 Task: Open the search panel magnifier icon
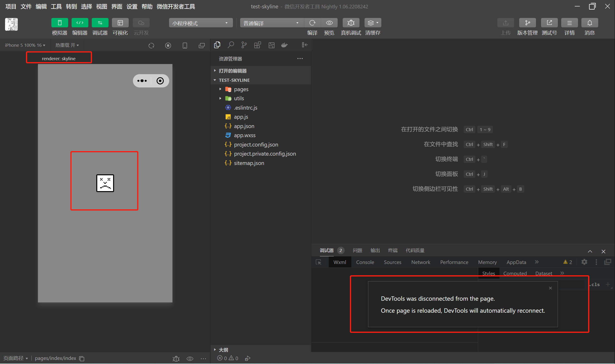click(231, 45)
